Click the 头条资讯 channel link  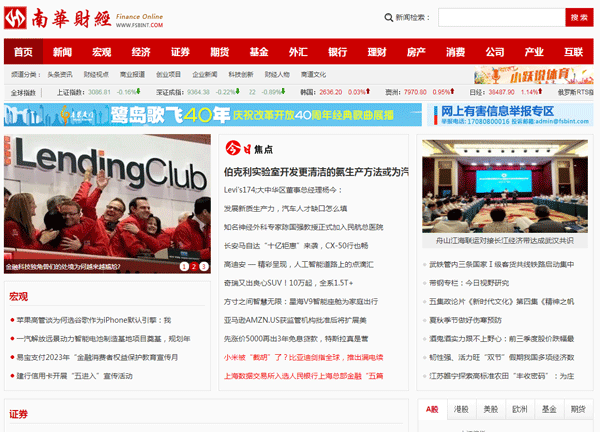pos(60,75)
